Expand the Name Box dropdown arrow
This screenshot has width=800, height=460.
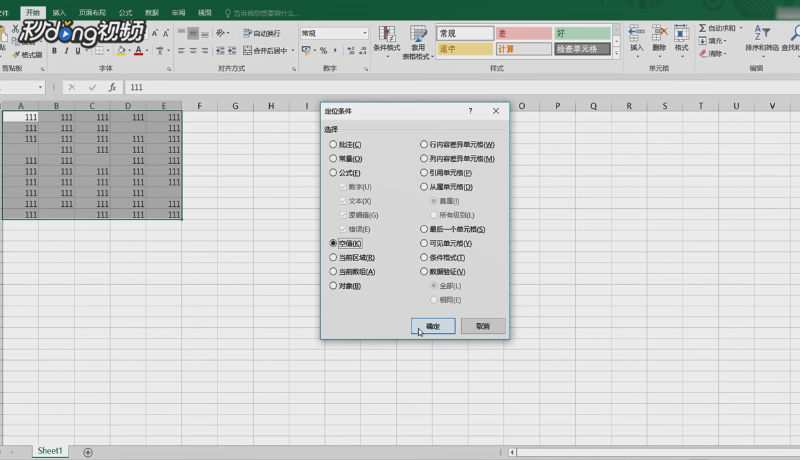[40, 87]
